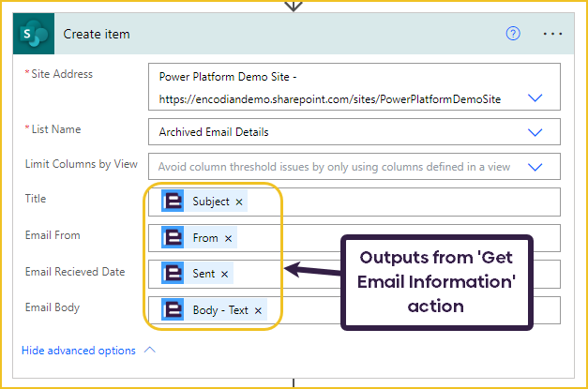
Task: Click the Email Body label
Action: pos(53,307)
